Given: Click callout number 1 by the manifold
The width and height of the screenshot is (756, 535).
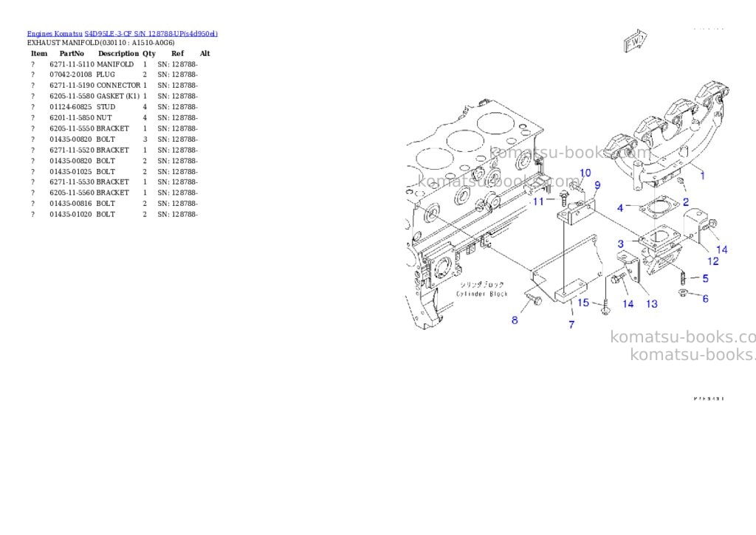Looking at the screenshot, I should pyautogui.click(x=702, y=176).
